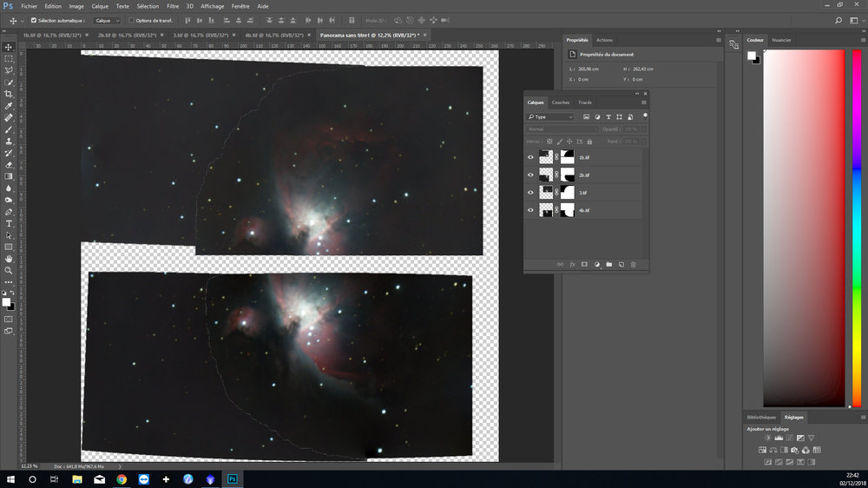Hide the 4b.tif layer
The width and height of the screenshot is (868, 488).
coord(530,210)
